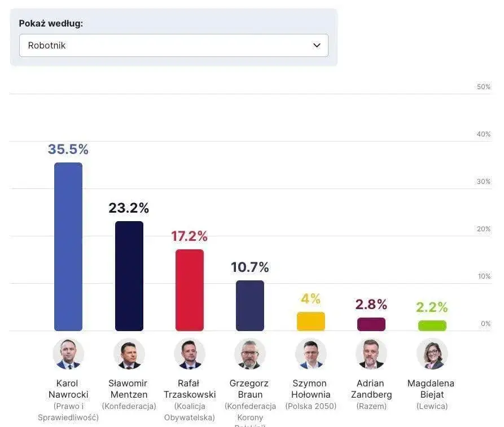This screenshot has width=504, height=427.
Task: Select Rafał Trzaskowski's avatar
Action: [x=190, y=354]
